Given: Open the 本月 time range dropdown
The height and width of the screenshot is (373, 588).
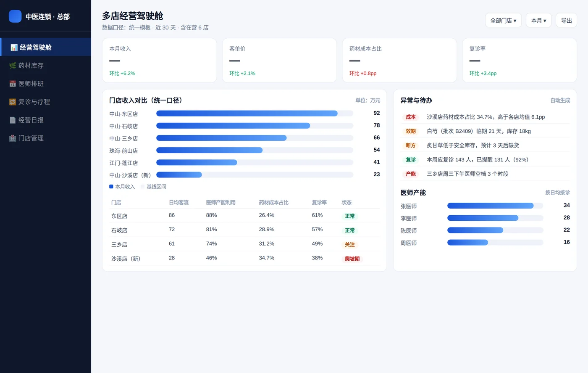Looking at the screenshot, I should (x=538, y=20).
